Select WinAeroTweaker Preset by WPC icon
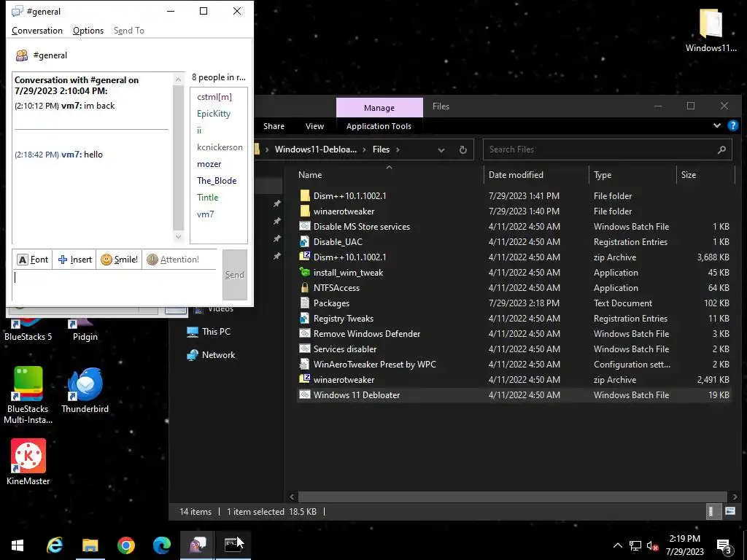 click(305, 365)
